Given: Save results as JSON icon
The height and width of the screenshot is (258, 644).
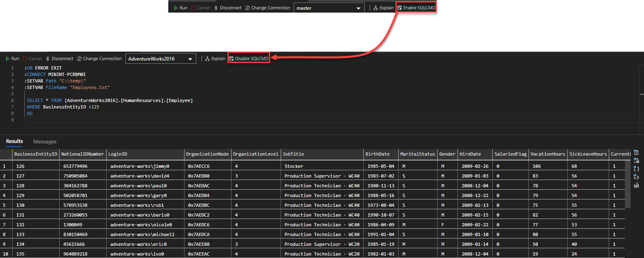Looking at the screenshot, I should click(x=636, y=169).
